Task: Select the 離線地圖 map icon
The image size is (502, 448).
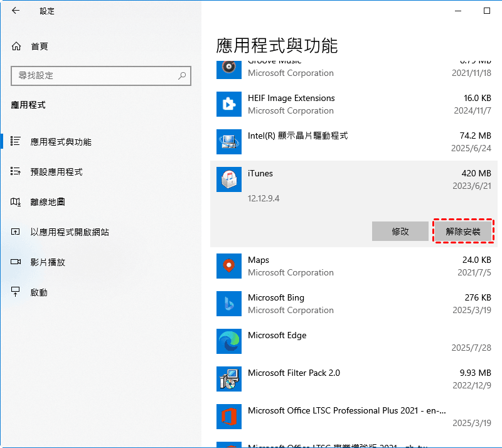Action: pyautogui.click(x=15, y=201)
